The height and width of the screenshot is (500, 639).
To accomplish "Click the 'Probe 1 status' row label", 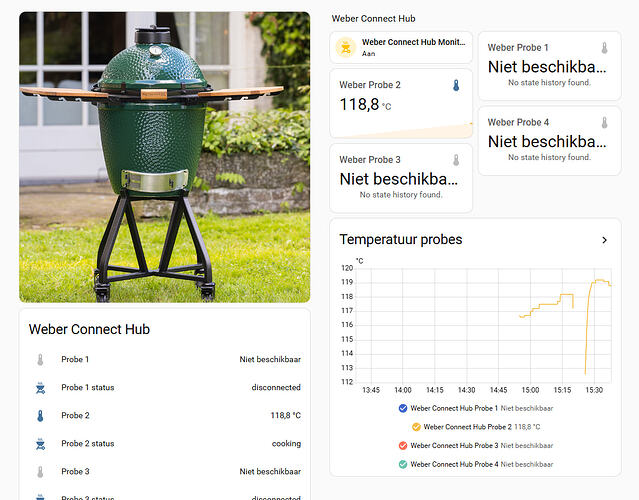I will click(88, 388).
